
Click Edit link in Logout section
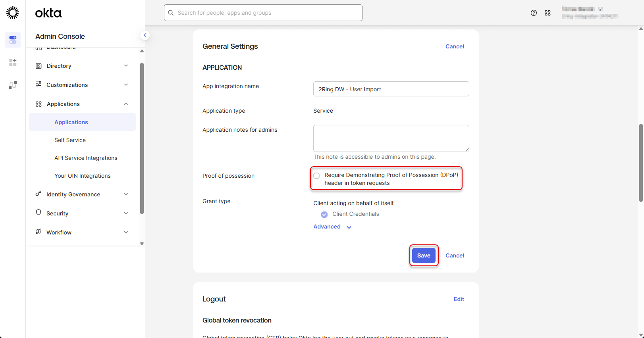(459, 299)
